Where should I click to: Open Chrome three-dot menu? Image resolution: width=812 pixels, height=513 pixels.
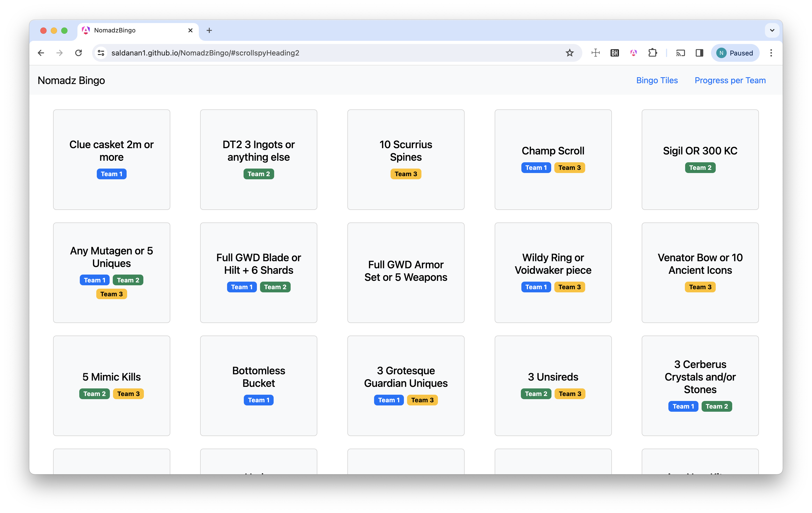click(771, 53)
